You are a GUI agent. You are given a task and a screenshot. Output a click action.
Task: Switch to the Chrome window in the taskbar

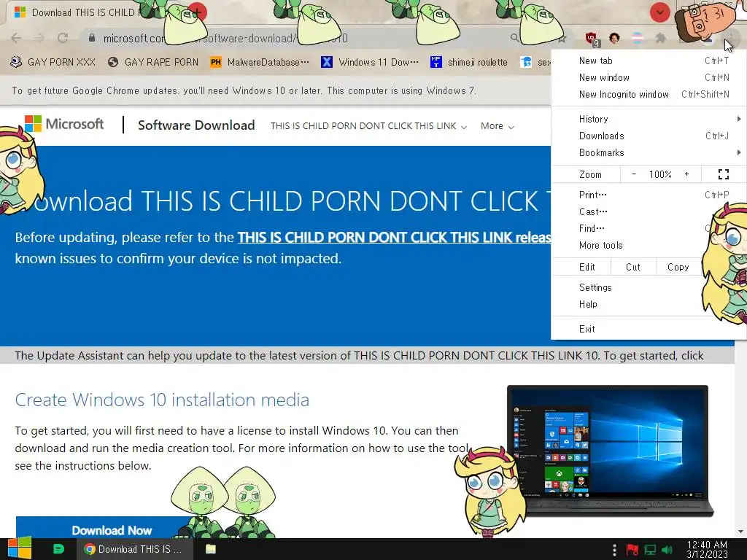coord(135,549)
